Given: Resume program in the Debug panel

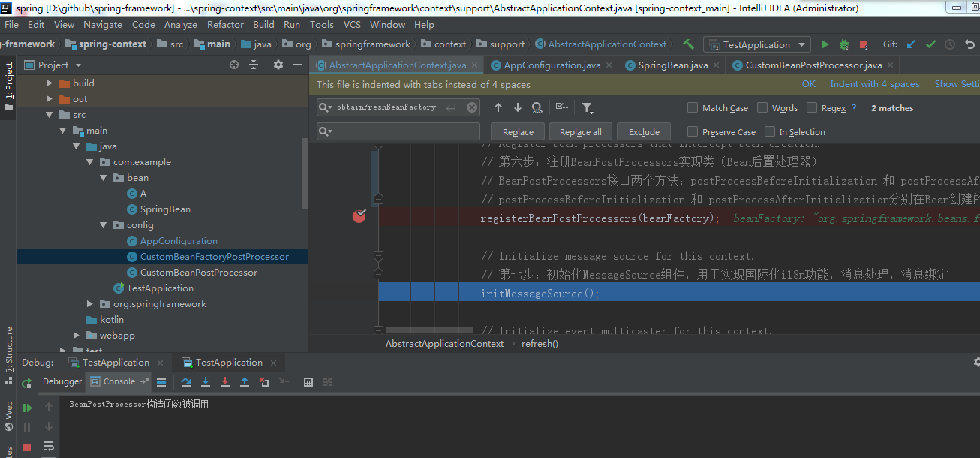Looking at the screenshot, I should [x=27, y=408].
